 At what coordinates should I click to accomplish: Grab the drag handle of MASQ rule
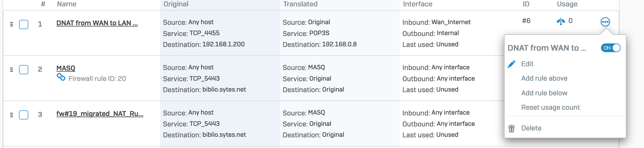[12, 69]
